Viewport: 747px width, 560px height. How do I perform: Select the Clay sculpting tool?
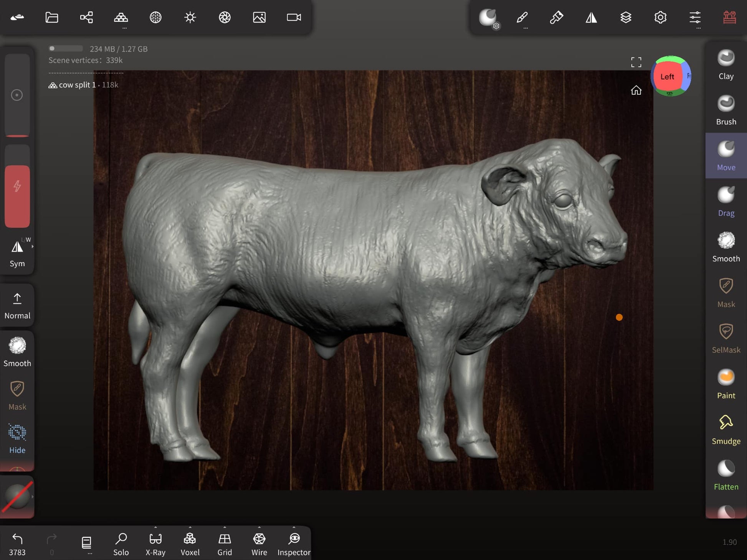click(726, 64)
